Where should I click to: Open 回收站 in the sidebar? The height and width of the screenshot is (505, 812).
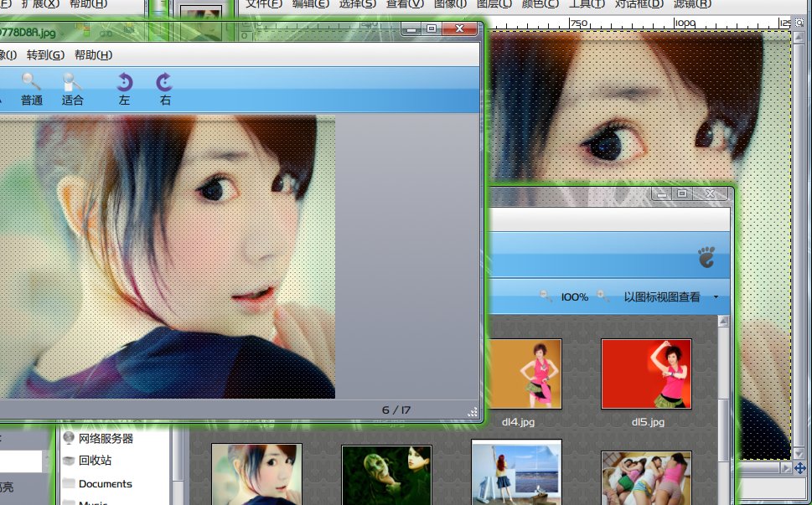click(95, 460)
